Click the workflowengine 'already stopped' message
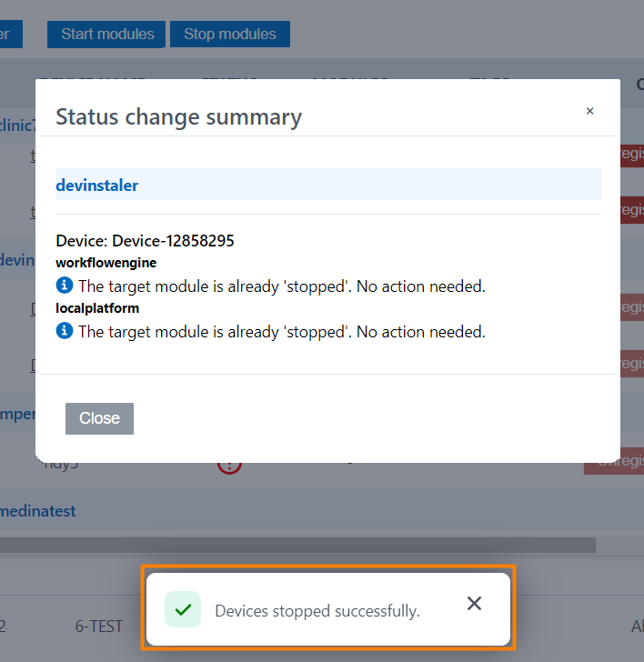The width and height of the screenshot is (644, 662). (x=282, y=286)
